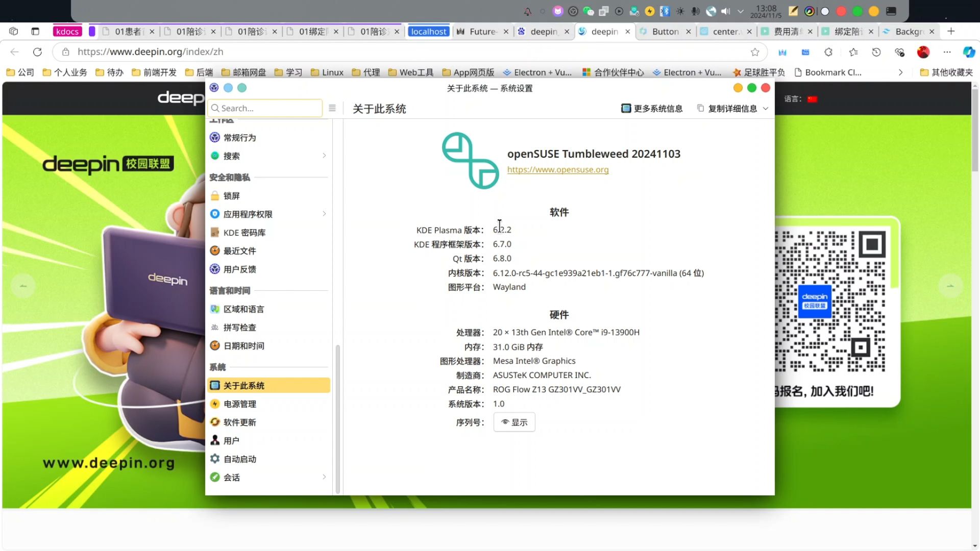Viewport: 980px width, 551px height.
Task: Switch to the Future tab
Action: 482,32
